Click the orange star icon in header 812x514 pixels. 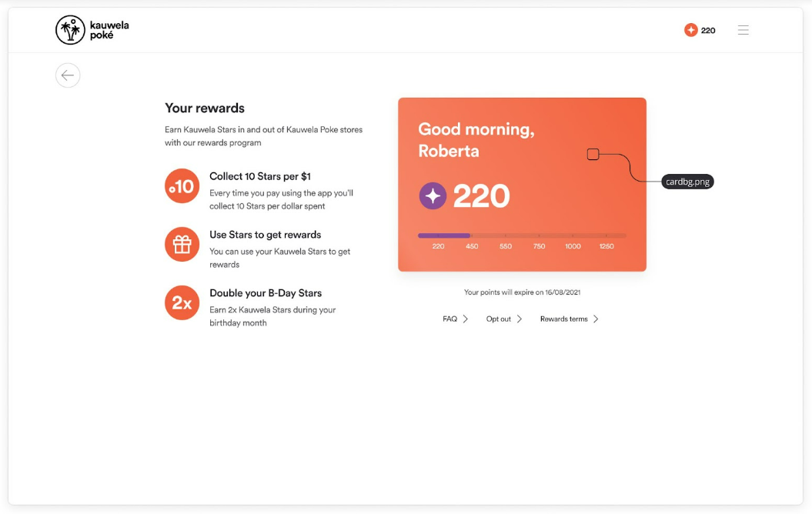point(690,30)
